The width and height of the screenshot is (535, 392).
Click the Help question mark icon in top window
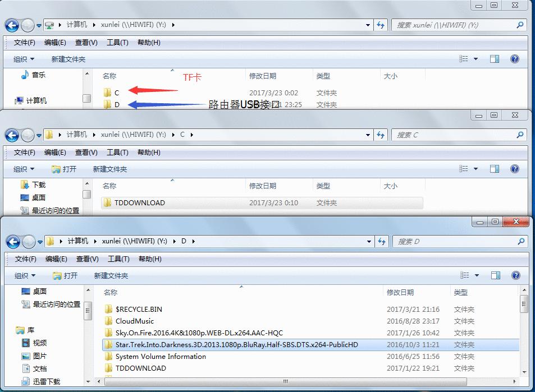point(515,59)
